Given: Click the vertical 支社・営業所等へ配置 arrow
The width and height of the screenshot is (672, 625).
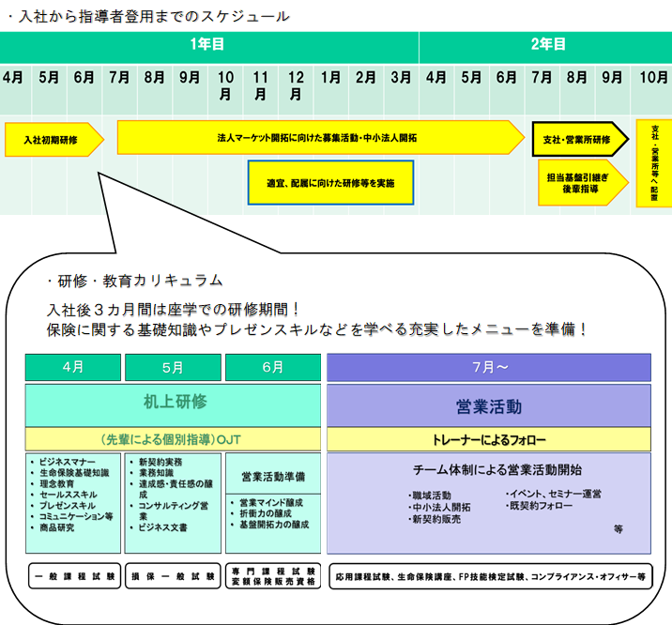Looking at the screenshot, I should click(653, 162).
